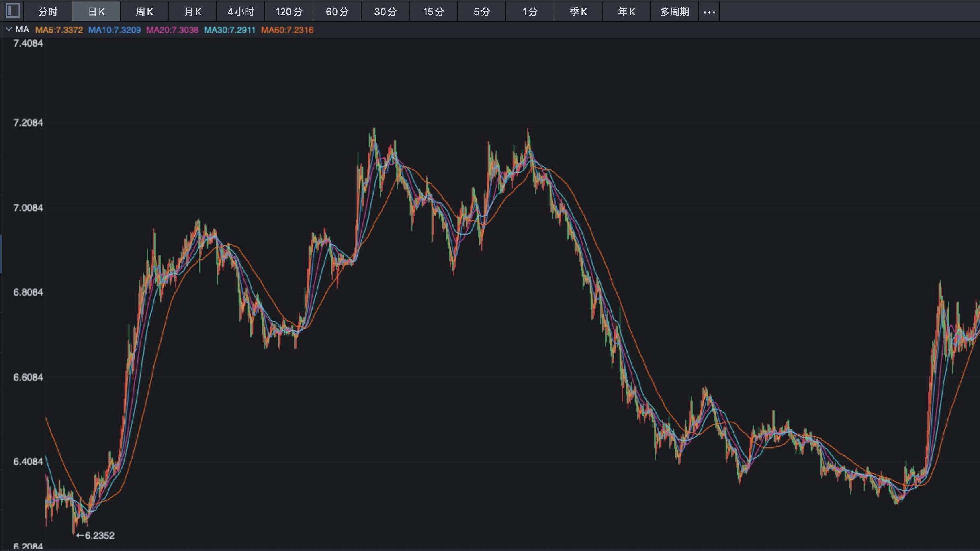Choose the 120分 timeframe

click(x=289, y=12)
